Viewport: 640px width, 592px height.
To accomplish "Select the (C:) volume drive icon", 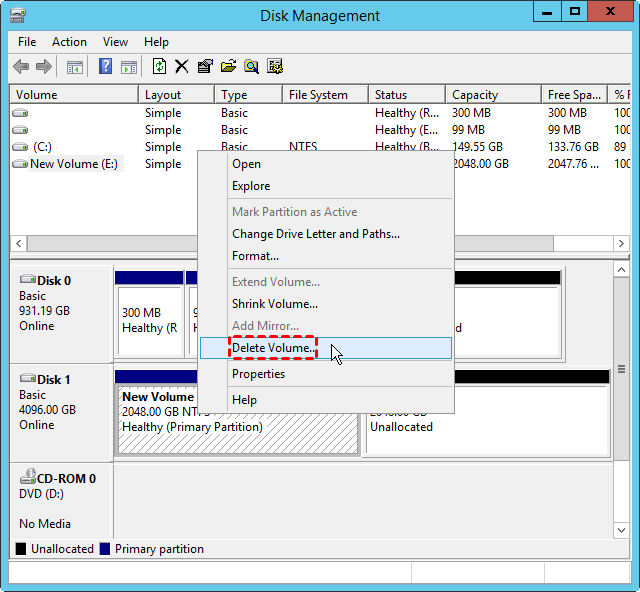I will click(x=20, y=147).
